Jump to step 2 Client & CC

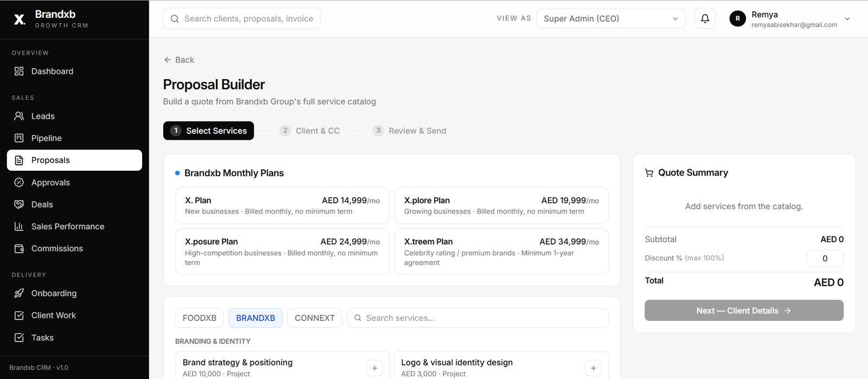(x=310, y=131)
